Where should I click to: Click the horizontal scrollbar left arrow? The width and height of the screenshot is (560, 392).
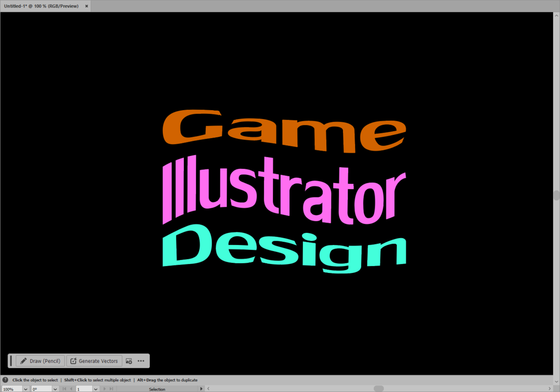(x=208, y=389)
